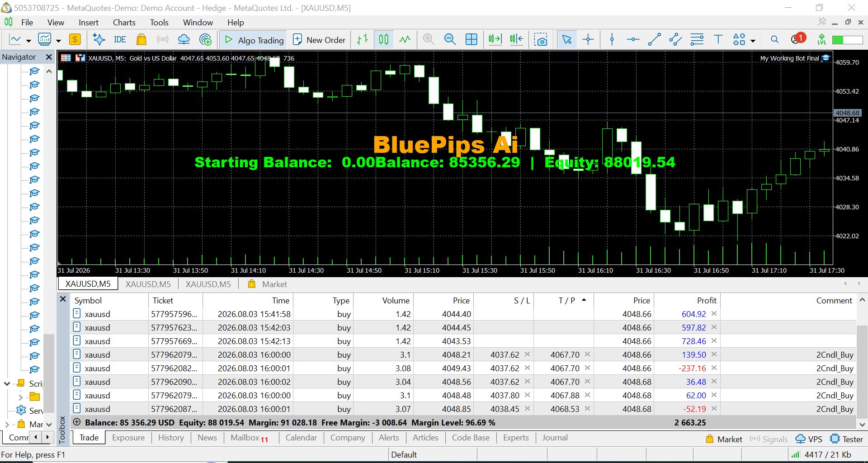The height and width of the screenshot is (463, 868).
Task: Open the Market shopping bag toolbar icon
Action: 142,40
